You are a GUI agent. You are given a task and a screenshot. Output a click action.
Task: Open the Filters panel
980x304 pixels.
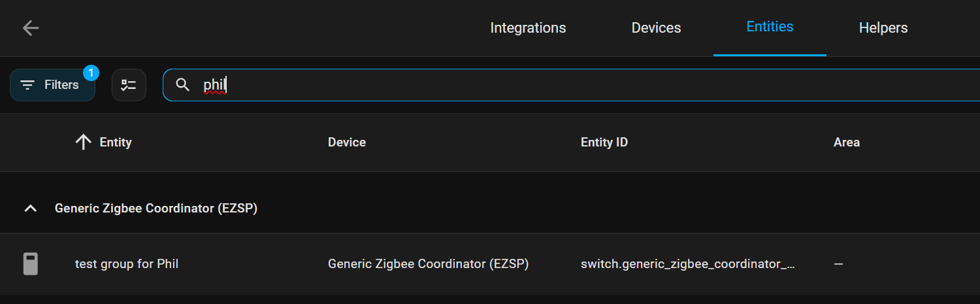52,85
